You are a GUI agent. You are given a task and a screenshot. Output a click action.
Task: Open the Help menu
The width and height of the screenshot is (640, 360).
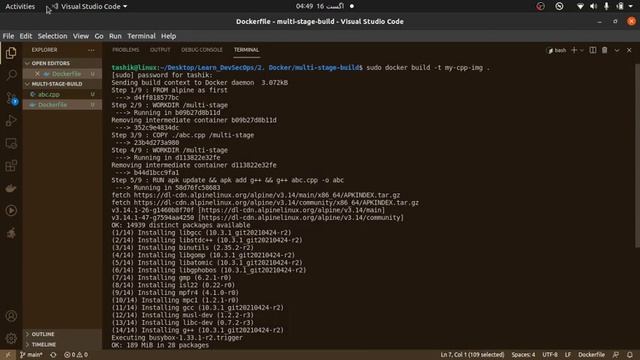(168, 36)
